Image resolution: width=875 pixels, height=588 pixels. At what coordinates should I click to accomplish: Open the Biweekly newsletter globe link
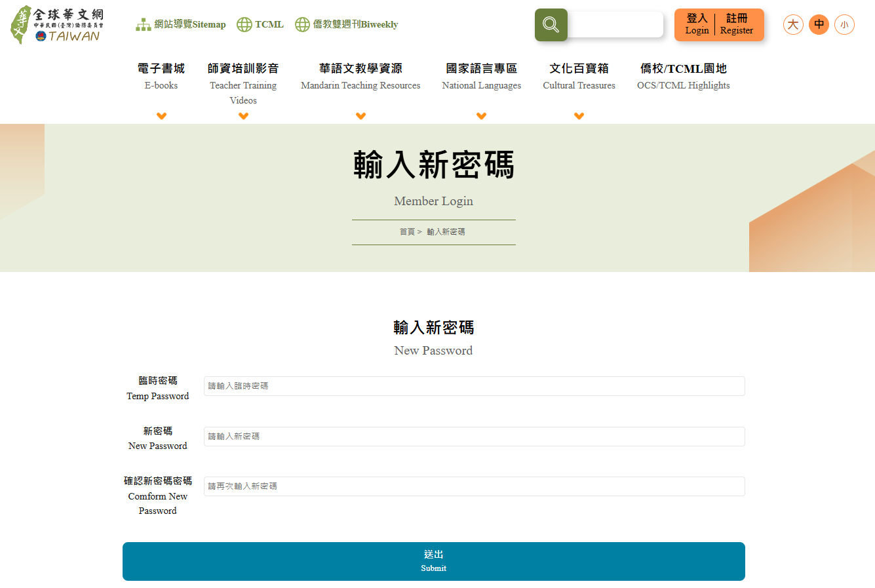(x=346, y=24)
